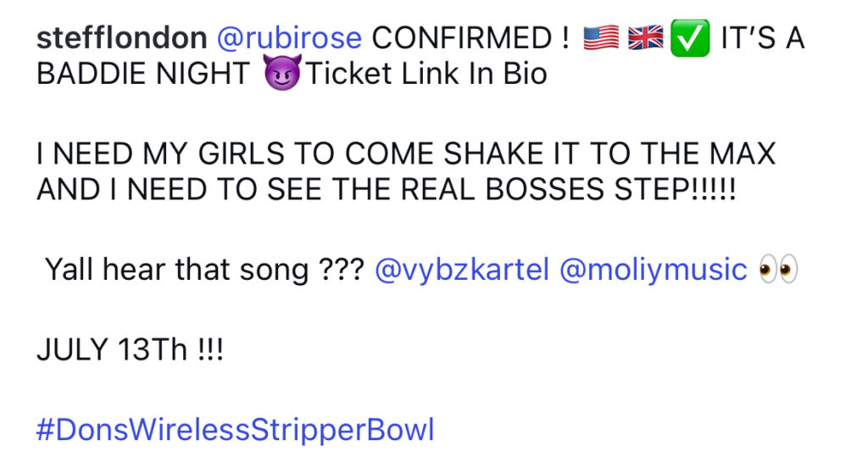Click the Ticket Link In Bio text
This screenshot has height=458, width=868.
tap(426, 73)
